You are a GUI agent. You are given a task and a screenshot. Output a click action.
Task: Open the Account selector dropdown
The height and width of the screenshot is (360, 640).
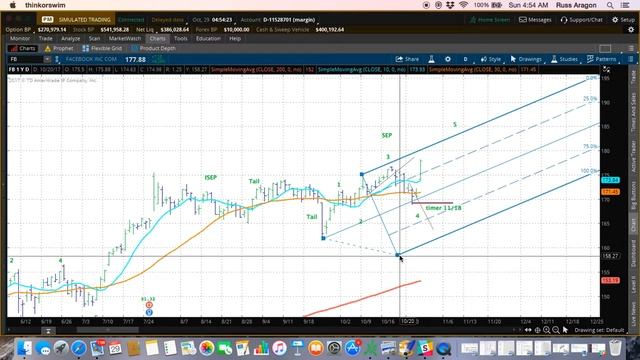pyautogui.click(x=279, y=20)
